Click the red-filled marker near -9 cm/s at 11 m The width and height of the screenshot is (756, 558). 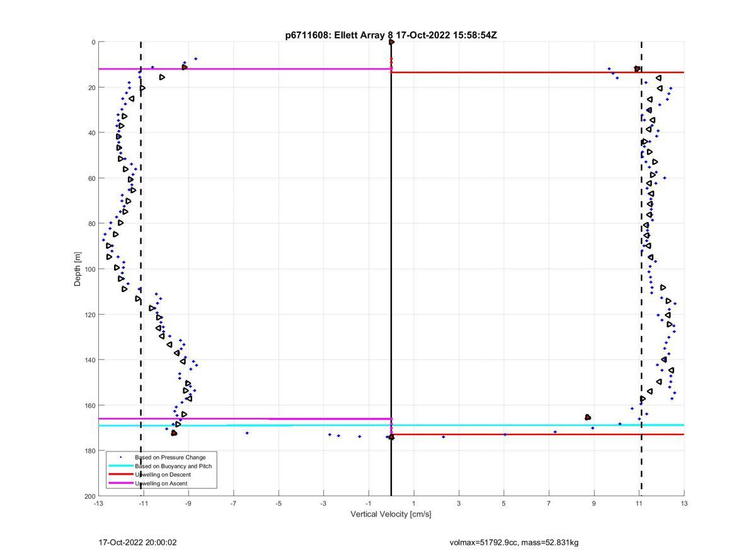185,67
